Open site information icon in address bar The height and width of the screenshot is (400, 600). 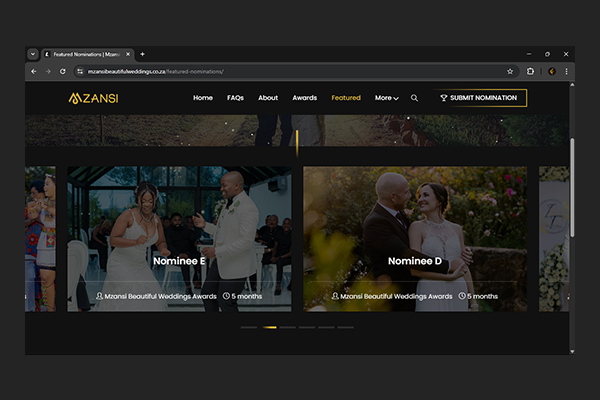[80, 72]
